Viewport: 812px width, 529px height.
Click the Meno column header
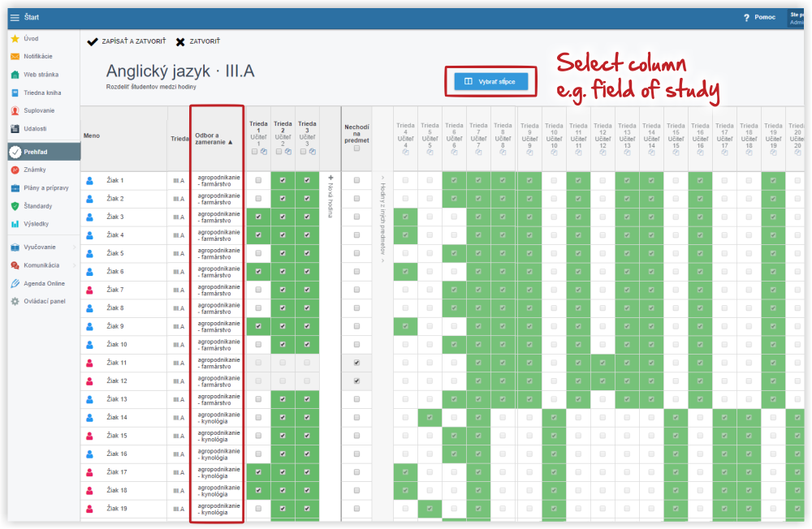[x=92, y=136]
